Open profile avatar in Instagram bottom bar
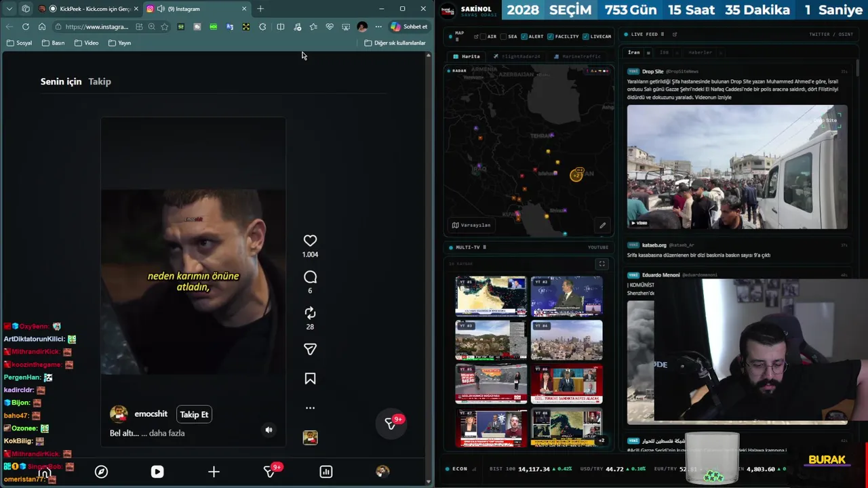This screenshot has width=868, height=488. pos(382,472)
